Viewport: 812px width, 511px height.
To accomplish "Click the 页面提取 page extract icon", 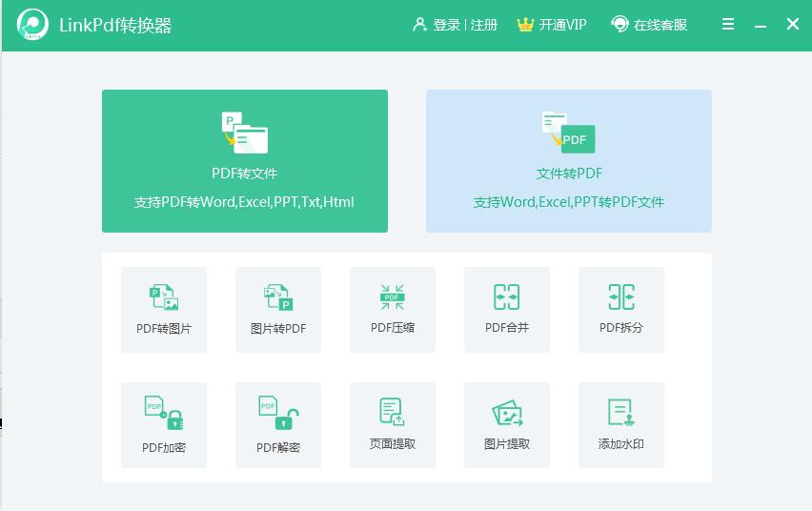I will tap(392, 412).
